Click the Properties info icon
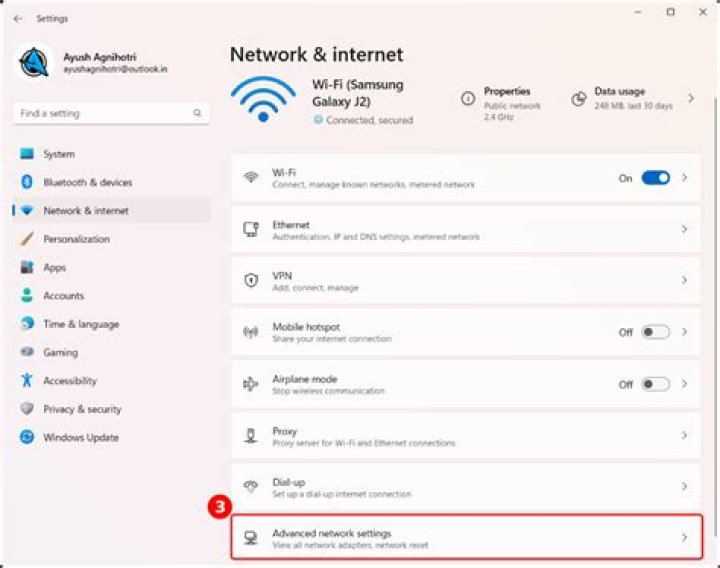720x568 pixels. pos(467,98)
